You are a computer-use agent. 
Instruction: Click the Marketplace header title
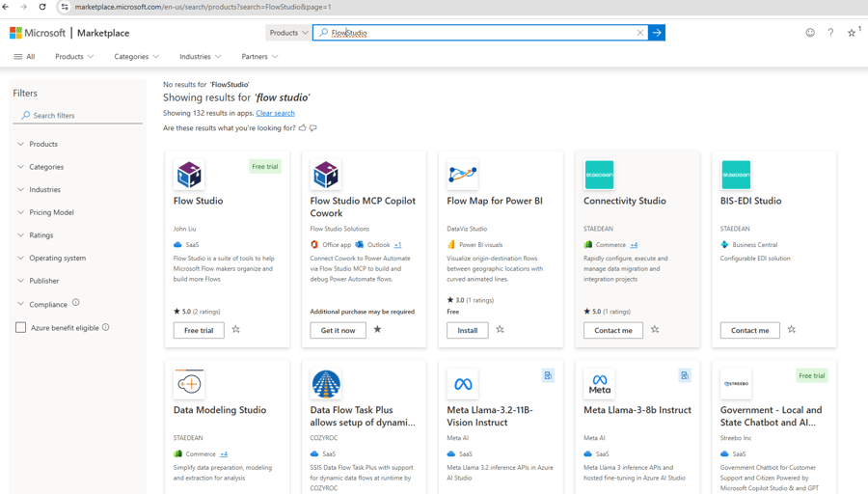pyautogui.click(x=103, y=33)
